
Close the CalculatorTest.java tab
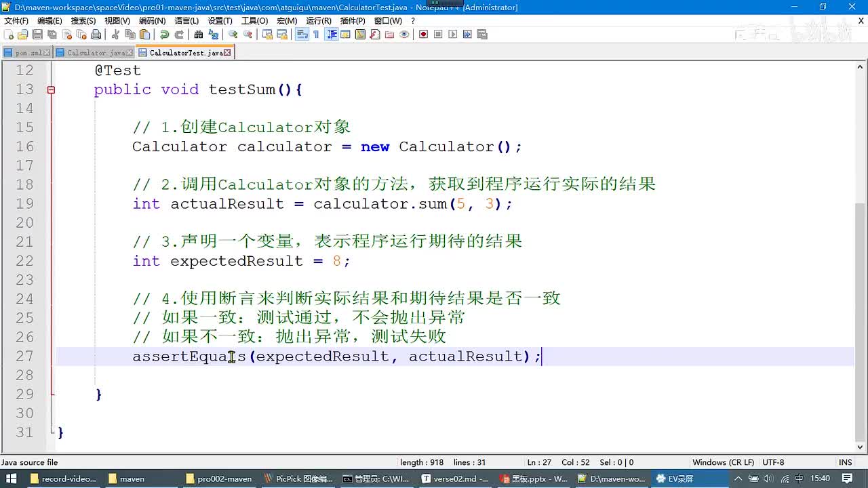227,52
